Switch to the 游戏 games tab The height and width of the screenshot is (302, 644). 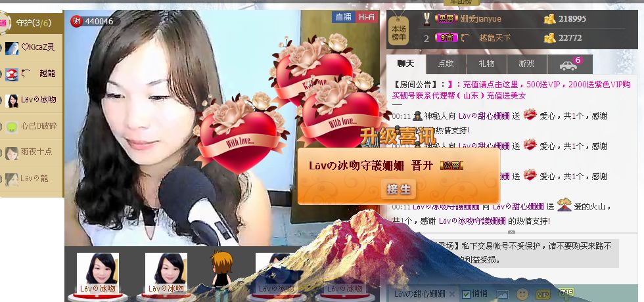(526, 64)
